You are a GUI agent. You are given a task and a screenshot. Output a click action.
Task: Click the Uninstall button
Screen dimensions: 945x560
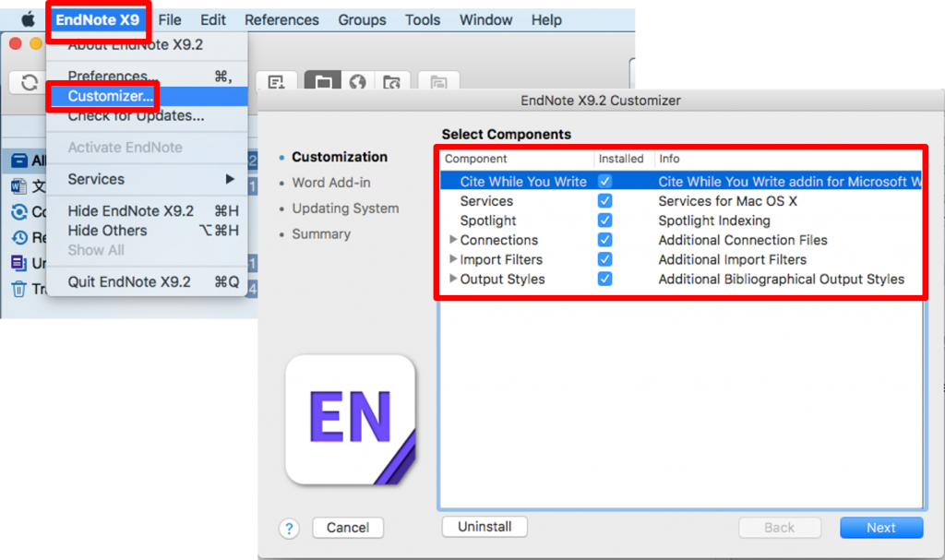click(484, 527)
